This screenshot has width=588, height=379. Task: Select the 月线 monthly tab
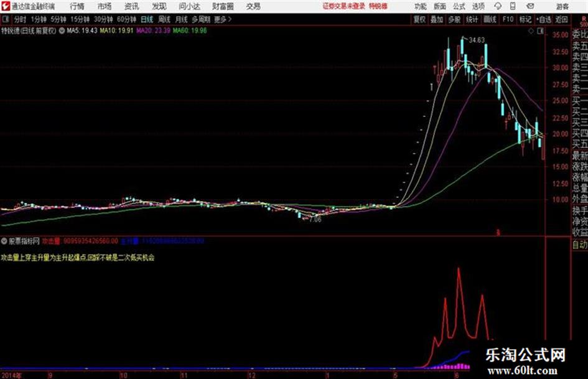182,19
